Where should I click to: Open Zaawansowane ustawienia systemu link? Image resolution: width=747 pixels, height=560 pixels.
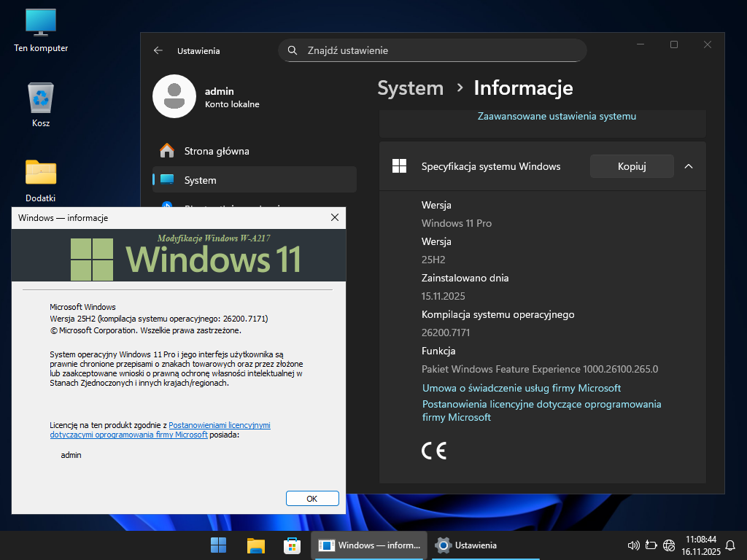tap(557, 116)
